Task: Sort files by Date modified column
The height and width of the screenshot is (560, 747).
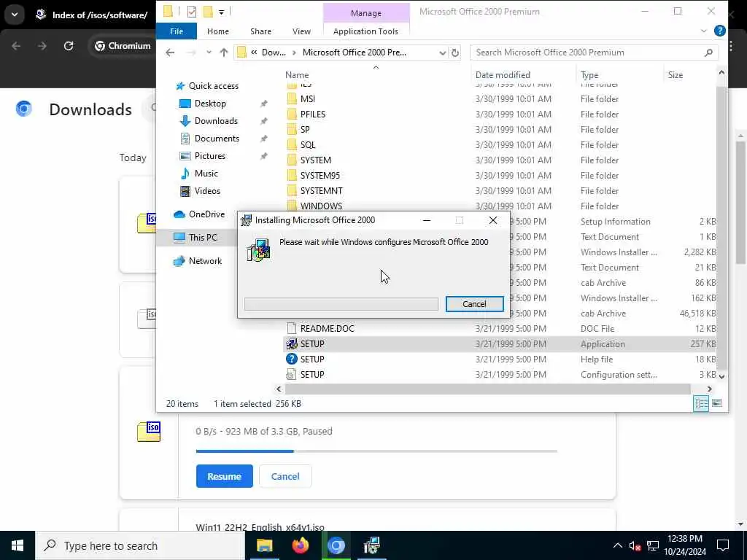Action: (x=503, y=75)
